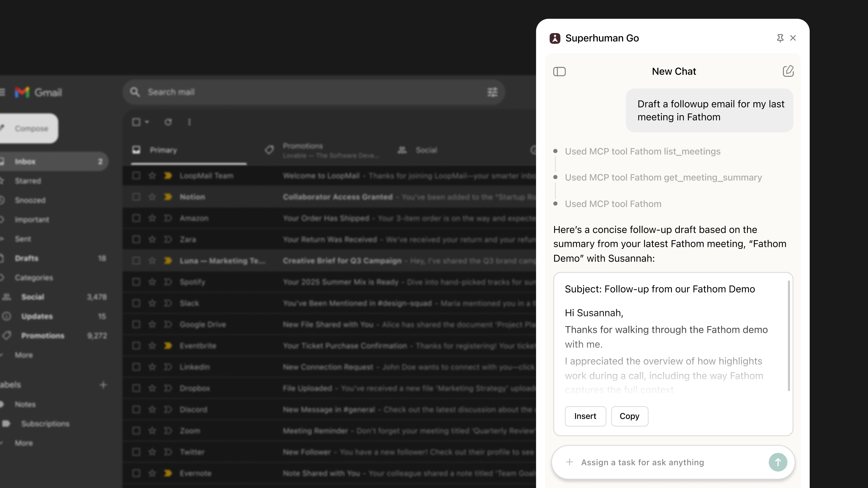Click the draft email scrollbar

click(x=789, y=336)
